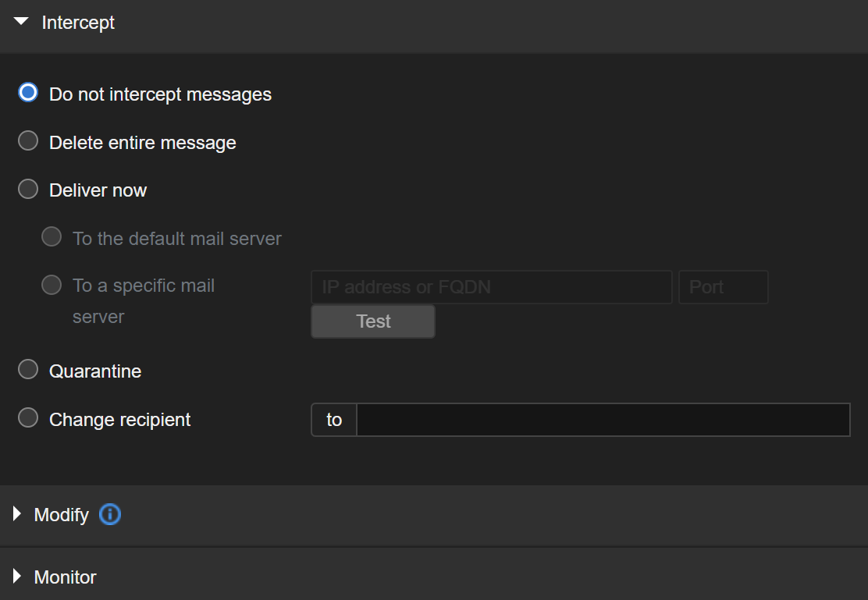Focus the "IP address or FQDN" field
The width and height of the screenshot is (868, 600).
(x=491, y=287)
